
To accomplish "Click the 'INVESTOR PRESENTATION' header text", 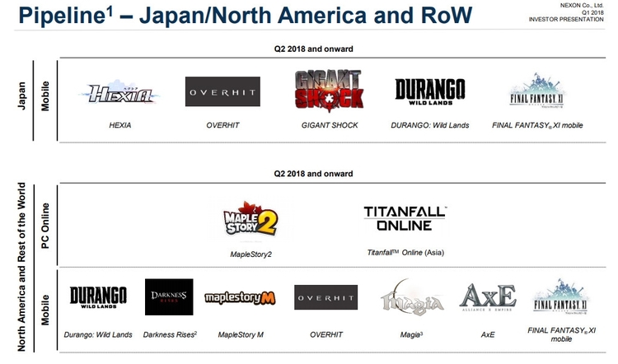I will (566, 19).
